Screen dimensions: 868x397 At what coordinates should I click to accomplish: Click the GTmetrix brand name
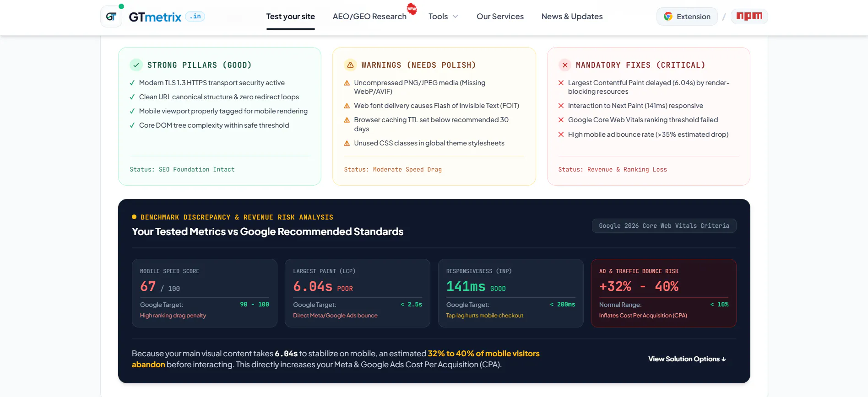(155, 17)
